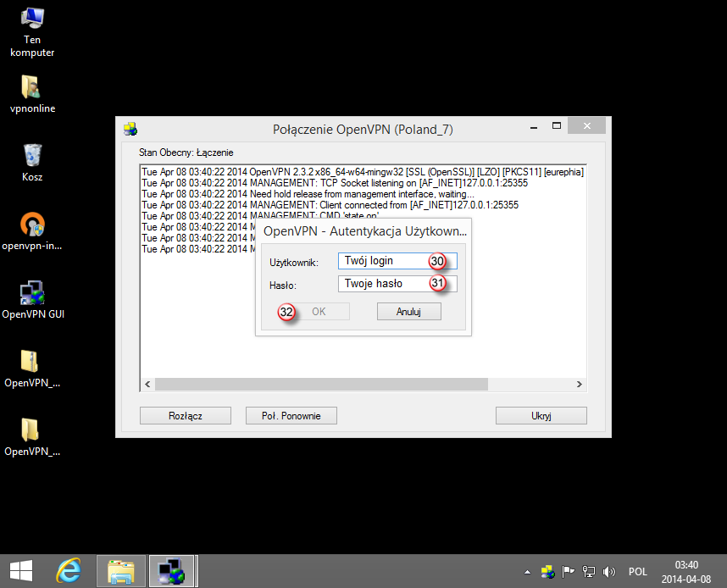
Task: Select the Kosz recycle bin icon
Action: click(x=32, y=163)
